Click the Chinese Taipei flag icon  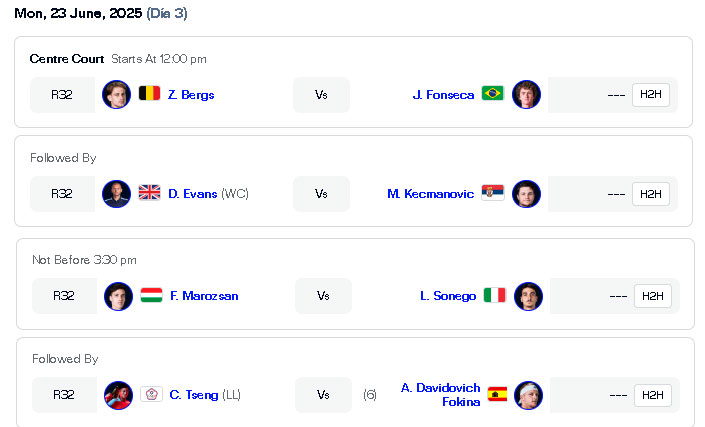152,394
